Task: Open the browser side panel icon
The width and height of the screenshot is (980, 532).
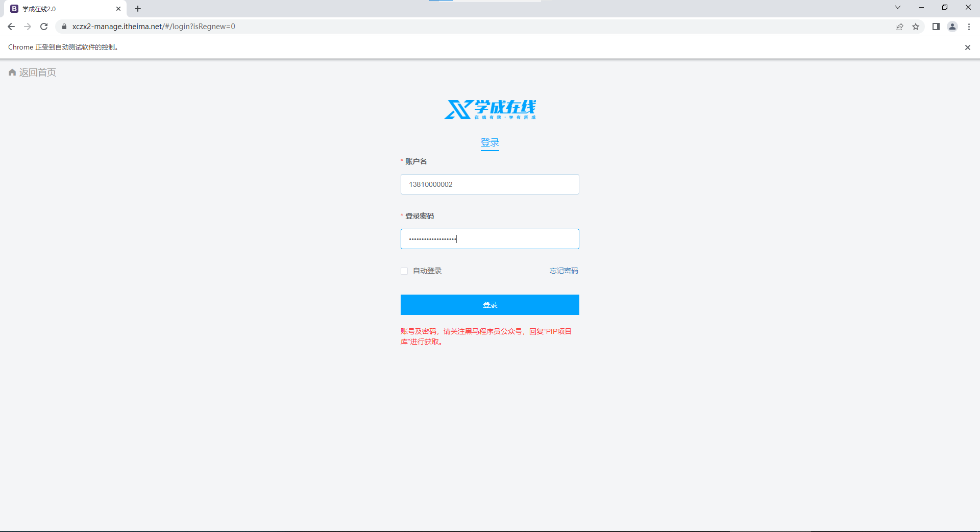Action: tap(936, 27)
